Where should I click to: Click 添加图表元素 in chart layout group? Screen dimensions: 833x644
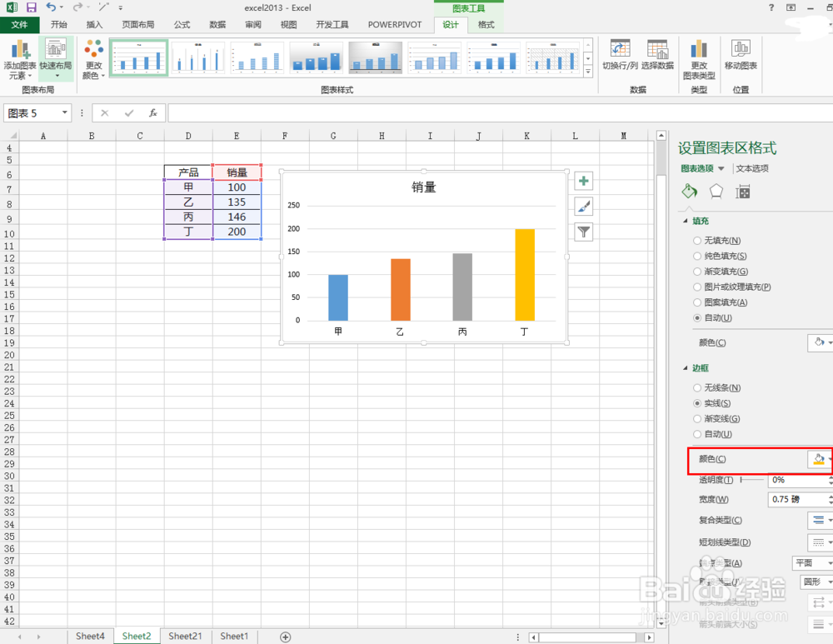(21, 58)
